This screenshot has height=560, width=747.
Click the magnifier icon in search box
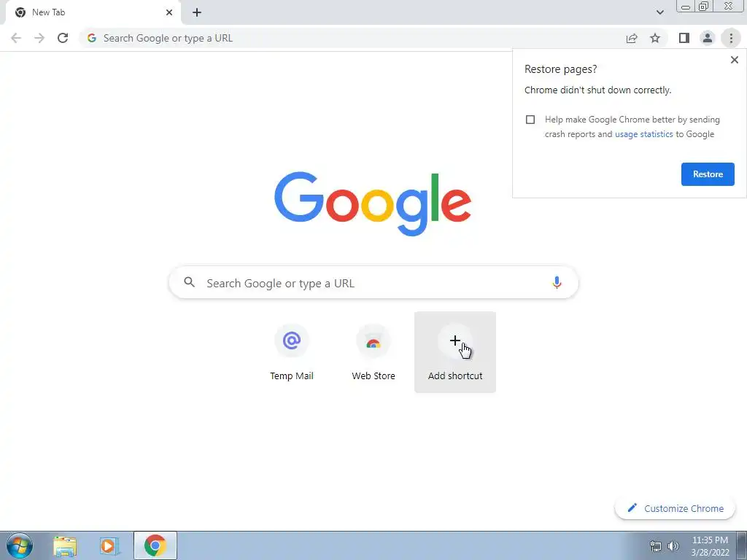[190, 282]
